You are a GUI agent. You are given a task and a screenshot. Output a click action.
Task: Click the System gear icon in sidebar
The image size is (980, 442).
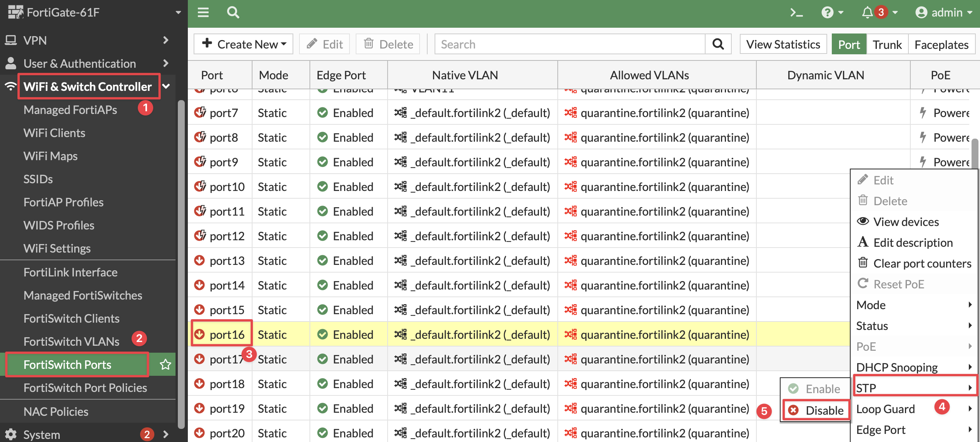coord(11,434)
